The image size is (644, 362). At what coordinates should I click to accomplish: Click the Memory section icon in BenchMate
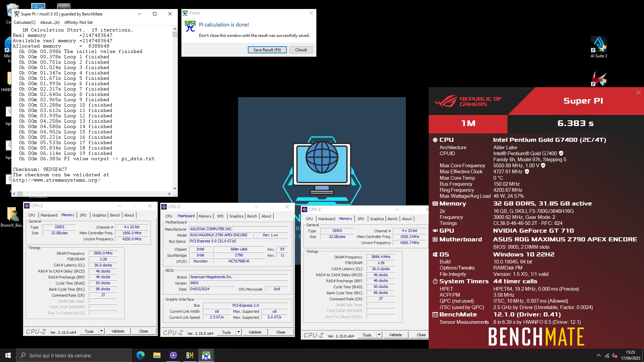pyautogui.click(x=435, y=204)
